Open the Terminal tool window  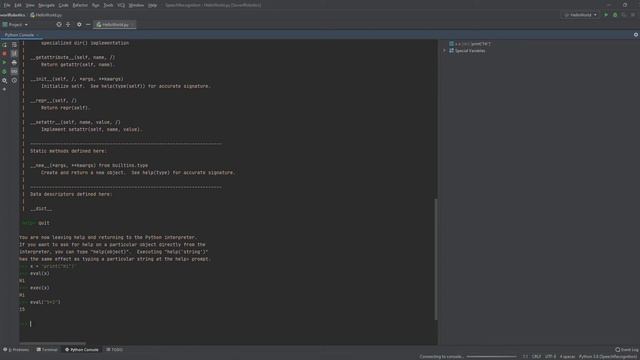47,350
